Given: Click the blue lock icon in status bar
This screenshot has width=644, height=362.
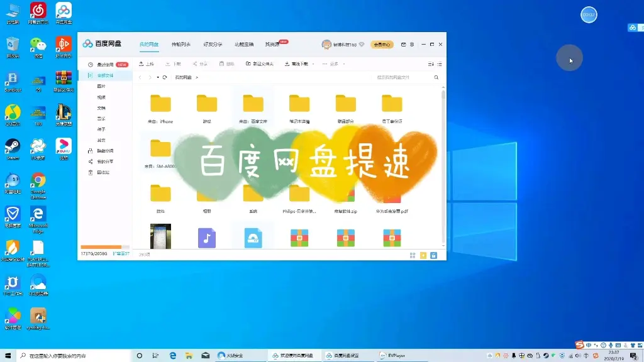Looking at the screenshot, I should [x=433, y=255].
